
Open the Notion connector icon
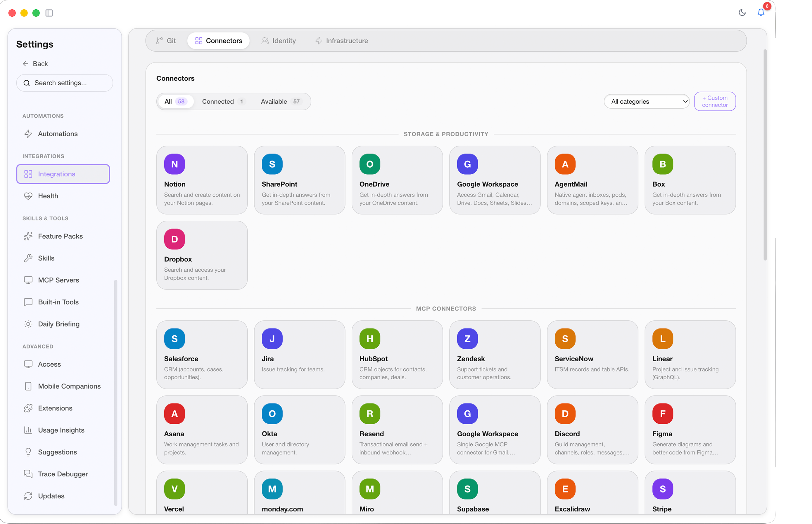(174, 164)
